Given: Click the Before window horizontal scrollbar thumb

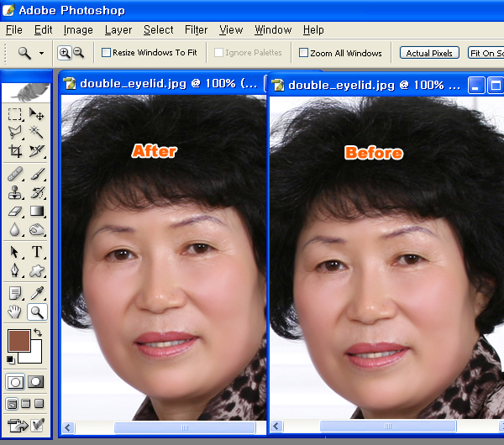Looking at the screenshot, I should [x=388, y=427].
